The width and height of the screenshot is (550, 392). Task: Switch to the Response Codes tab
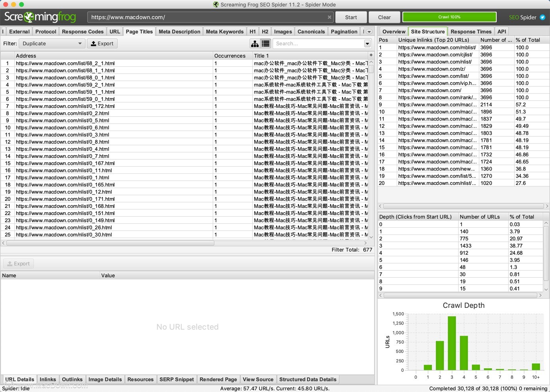coord(83,32)
